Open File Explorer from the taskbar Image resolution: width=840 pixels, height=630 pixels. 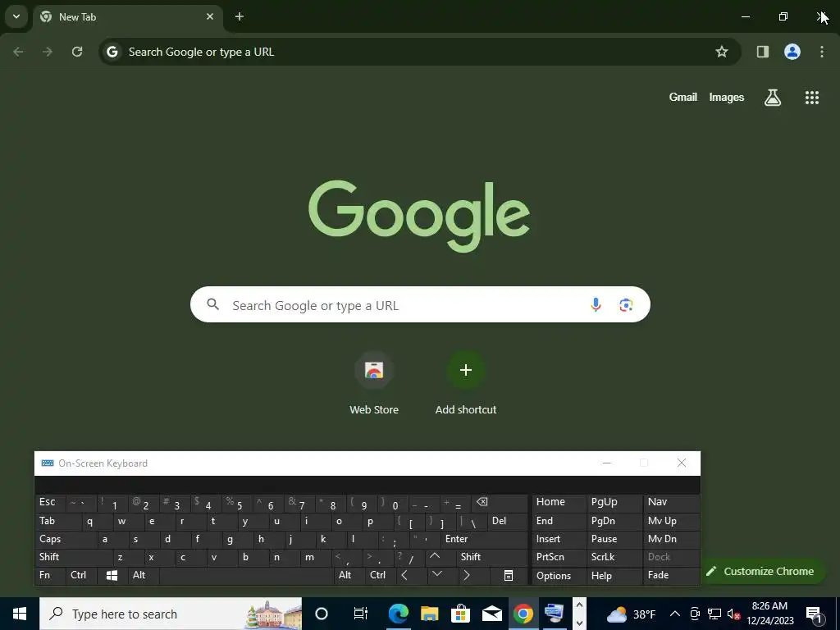click(429, 614)
